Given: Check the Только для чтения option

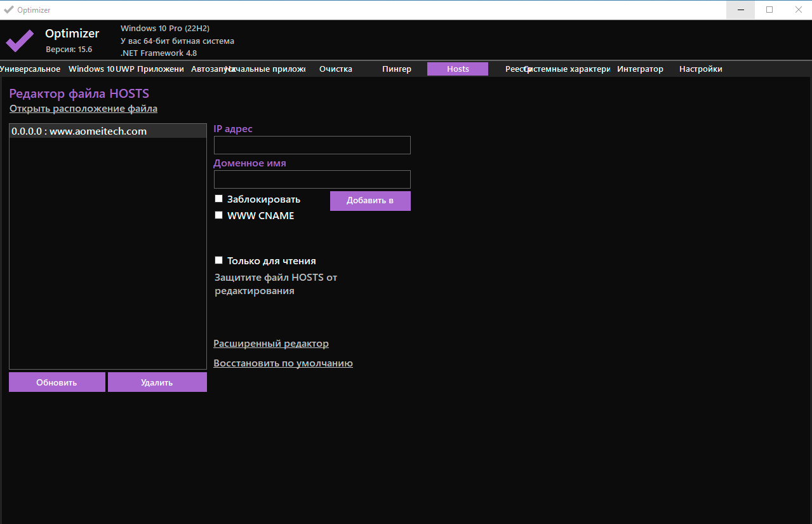Looking at the screenshot, I should pos(219,260).
